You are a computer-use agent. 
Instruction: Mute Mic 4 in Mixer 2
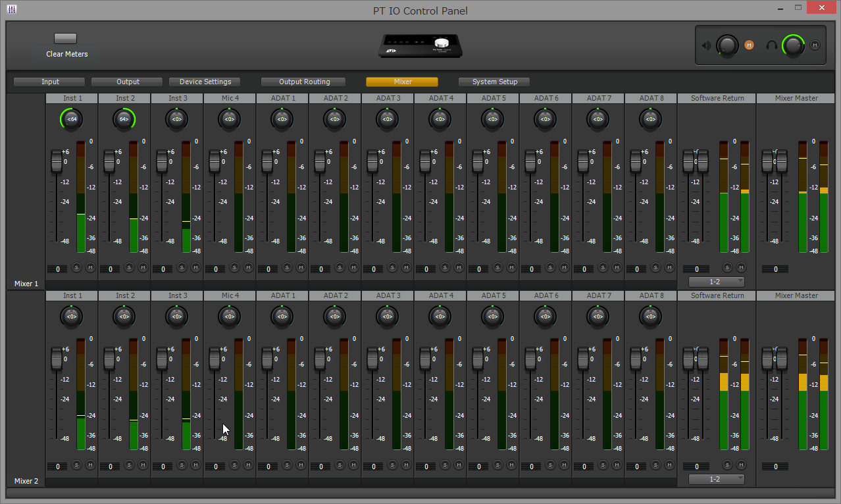pos(248,465)
